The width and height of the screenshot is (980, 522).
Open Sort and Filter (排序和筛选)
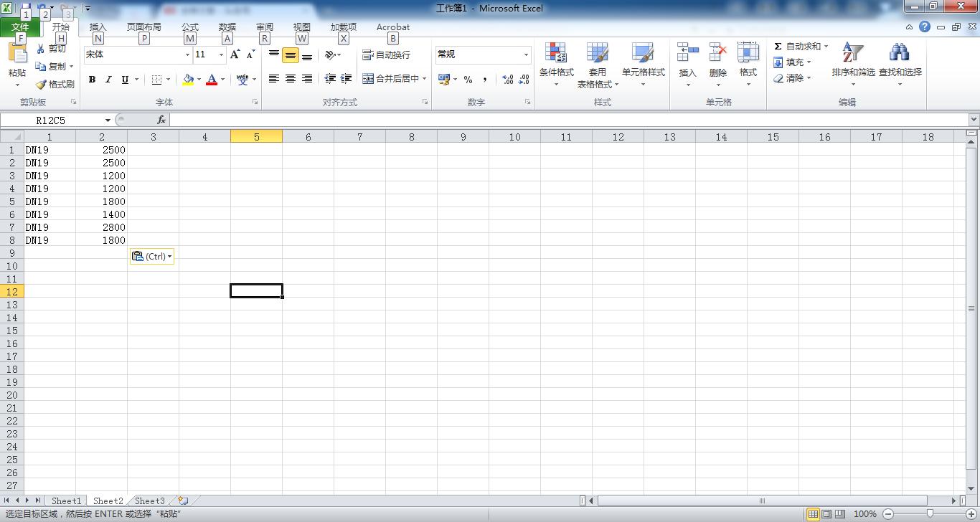(853, 65)
